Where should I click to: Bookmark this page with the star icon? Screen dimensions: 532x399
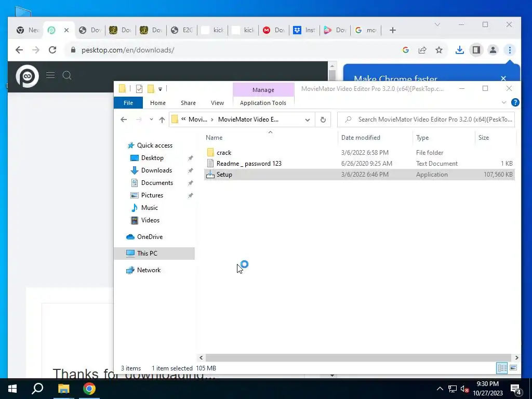439,50
